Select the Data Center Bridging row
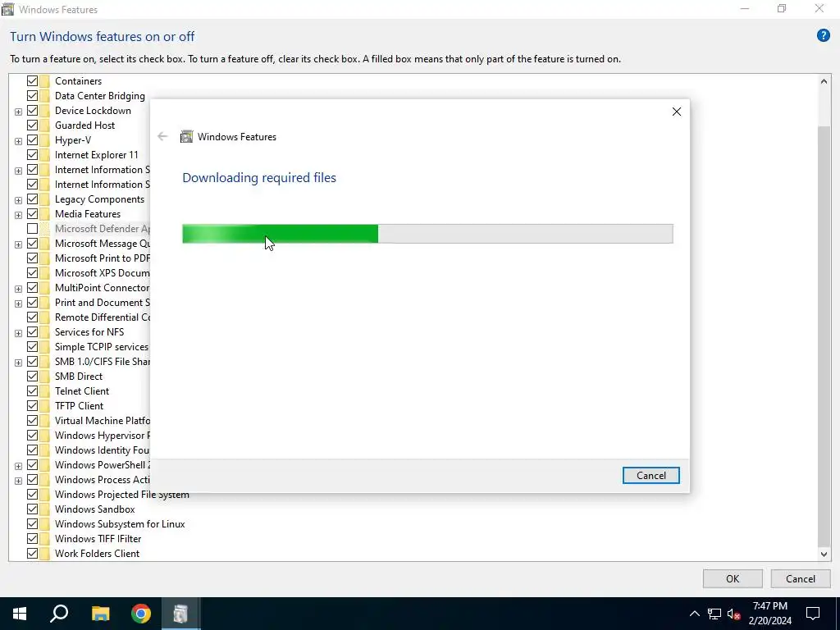The width and height of the screenshot is (840, 630). pyautogui.click(x=99, y=96)
